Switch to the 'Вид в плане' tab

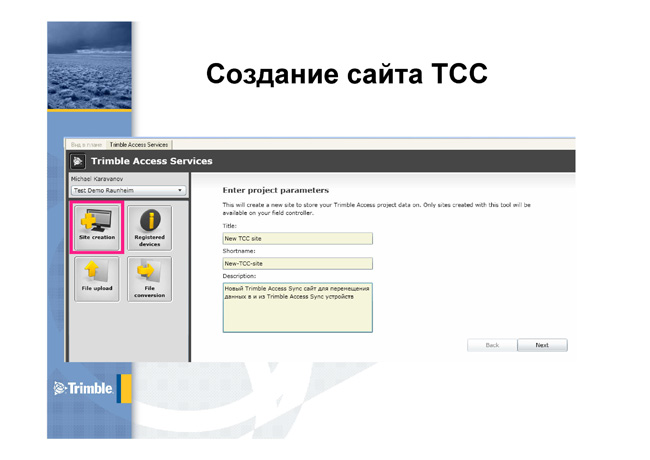point(86,145)
